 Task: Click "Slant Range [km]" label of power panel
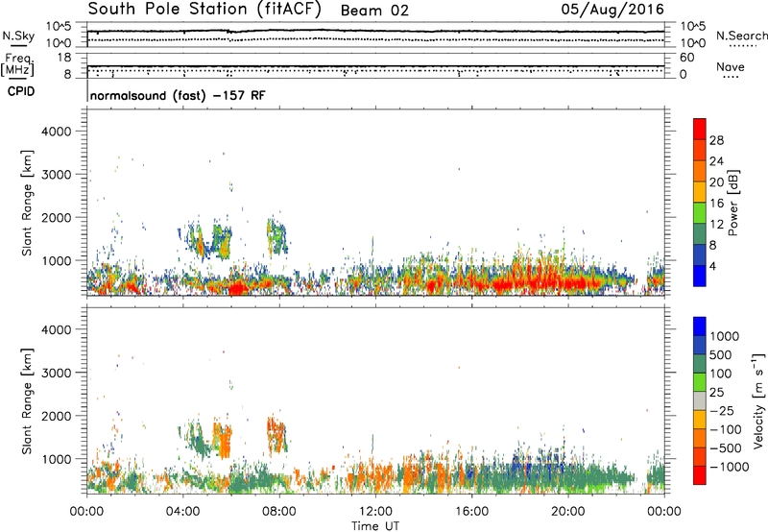[x=27, y=203]
